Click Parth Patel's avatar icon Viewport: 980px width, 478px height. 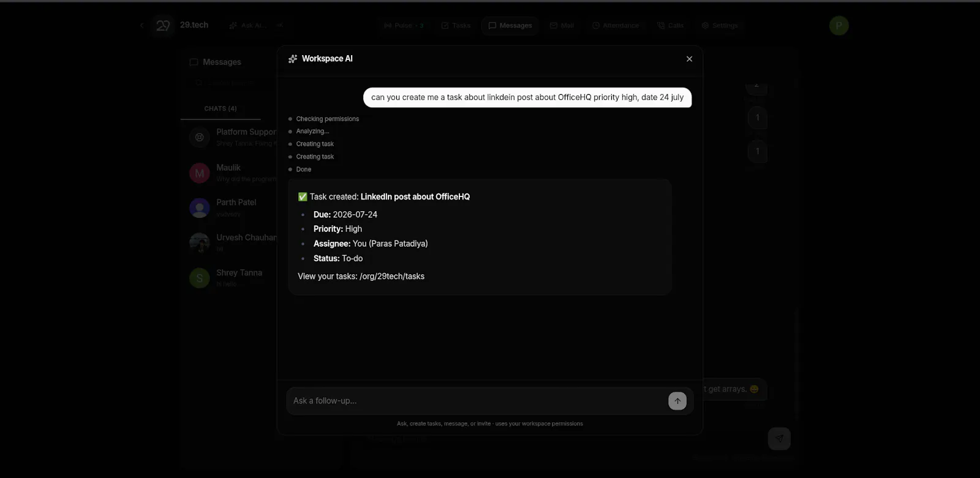[200, 208]
